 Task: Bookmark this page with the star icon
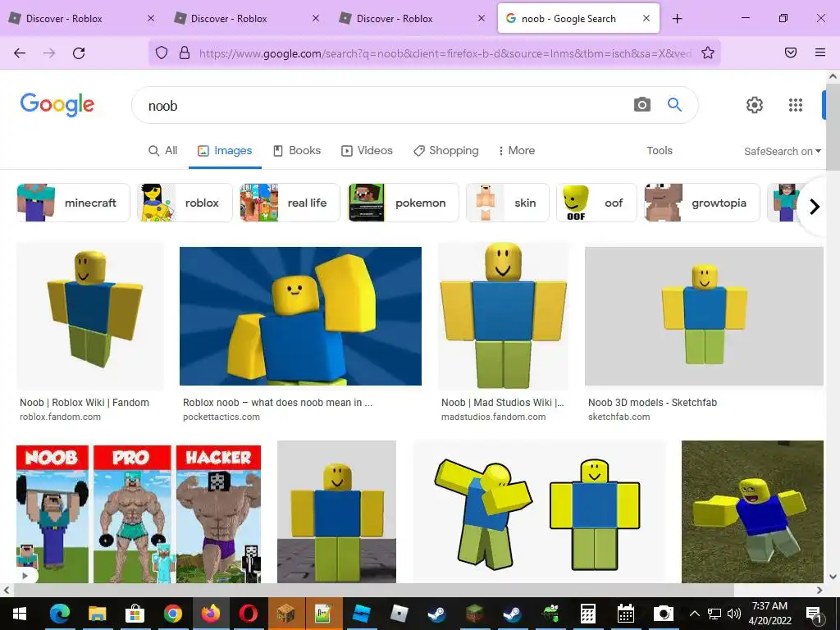(x=708, y=52)
